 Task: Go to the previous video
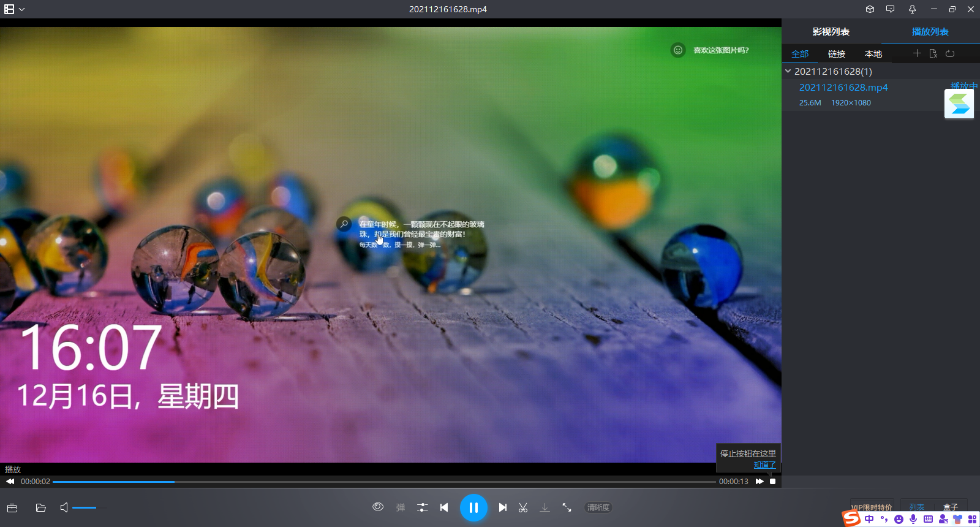pos(444,507)
